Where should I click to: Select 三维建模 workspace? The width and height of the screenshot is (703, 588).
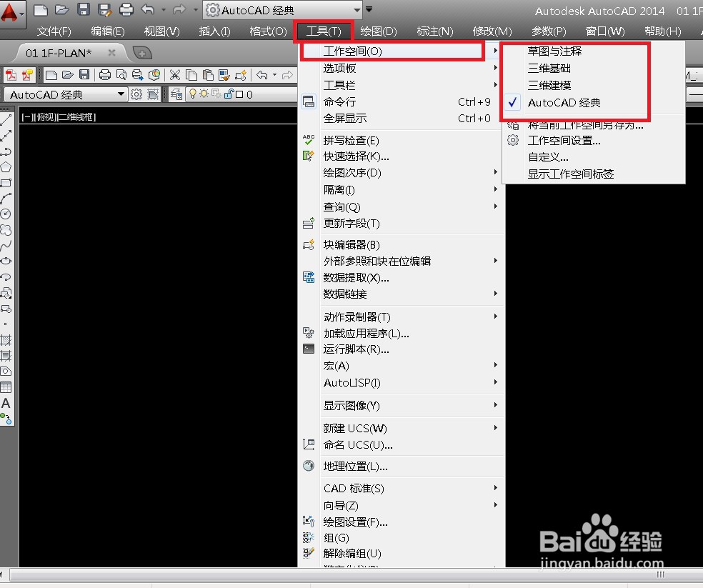click(549, 85)
